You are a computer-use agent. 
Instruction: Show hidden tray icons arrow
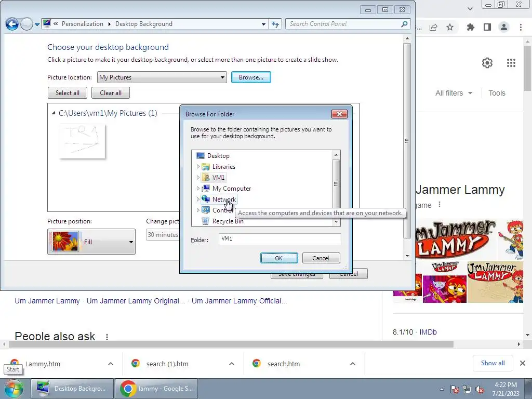click(442, 389)
